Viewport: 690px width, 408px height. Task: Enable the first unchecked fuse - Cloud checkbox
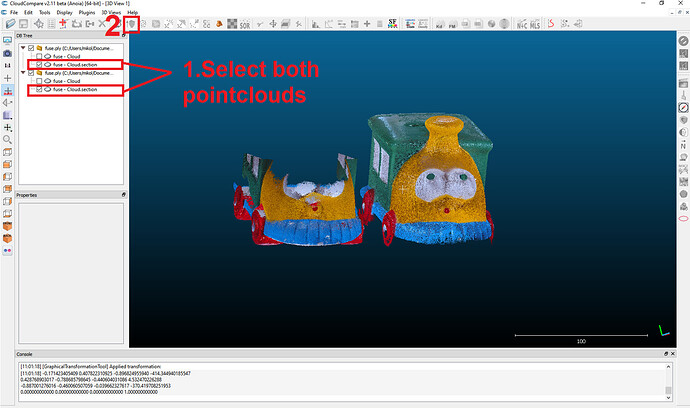pos(39,56)
